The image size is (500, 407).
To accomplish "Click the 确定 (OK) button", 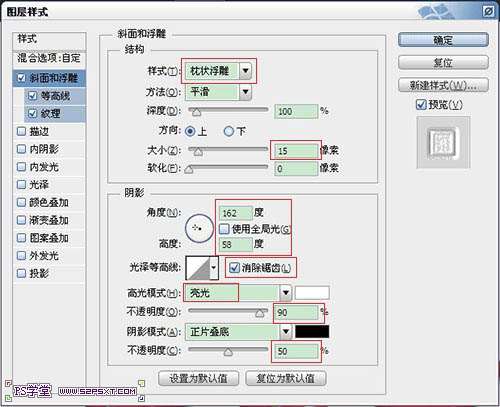I will 443,40.
